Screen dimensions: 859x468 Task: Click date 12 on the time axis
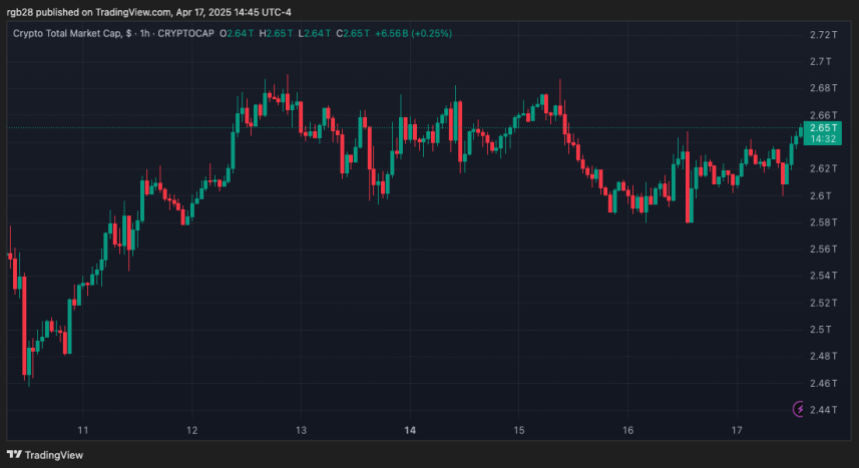pos(192,430)
